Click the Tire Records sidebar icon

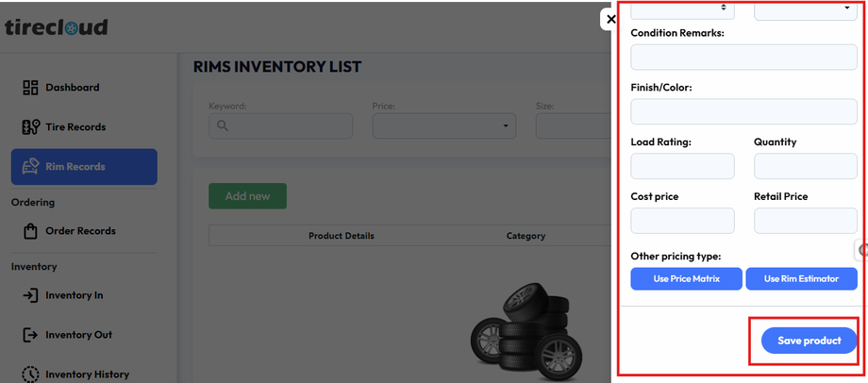(30, 127)
